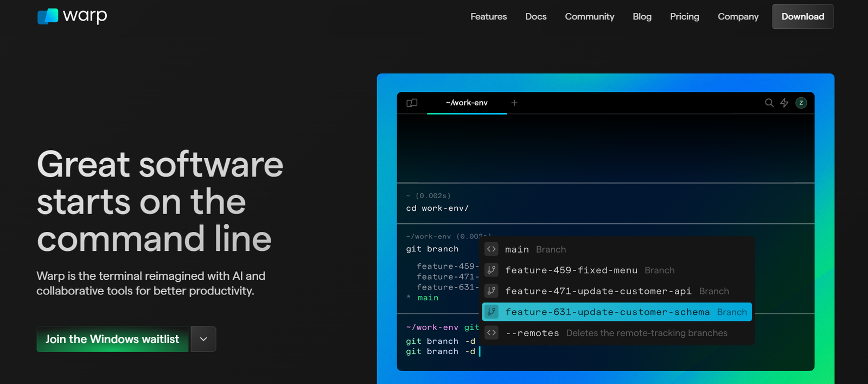Click the code icon beside main branch
Viewport: 868px width, 384px height.
492,249
